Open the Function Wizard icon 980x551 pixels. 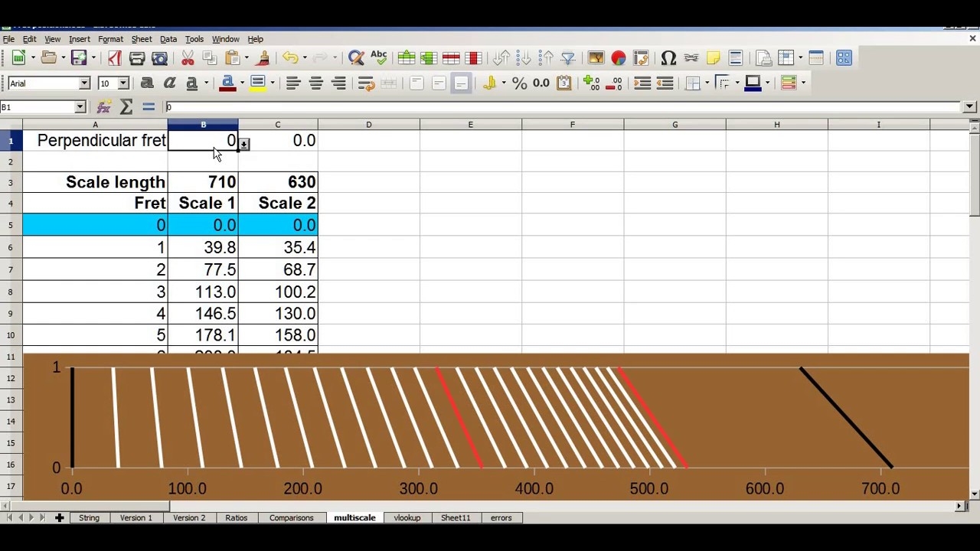click(x=104, y=107)
